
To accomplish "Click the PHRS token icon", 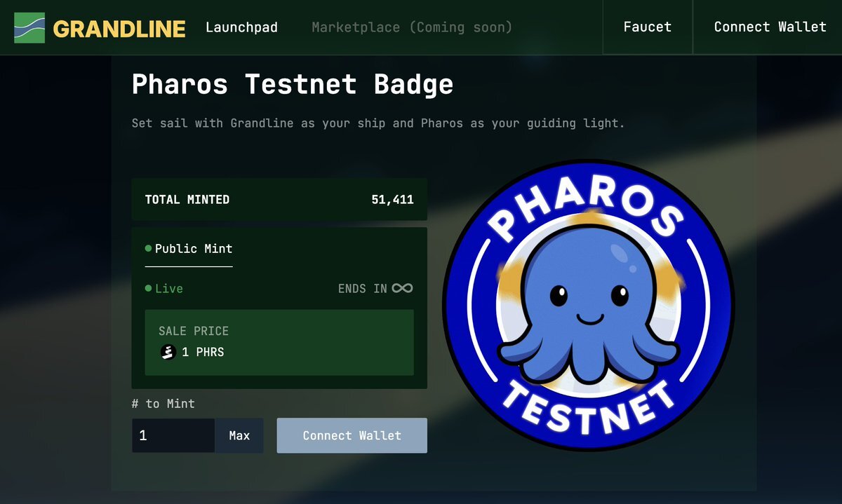I will pos(168,352).
